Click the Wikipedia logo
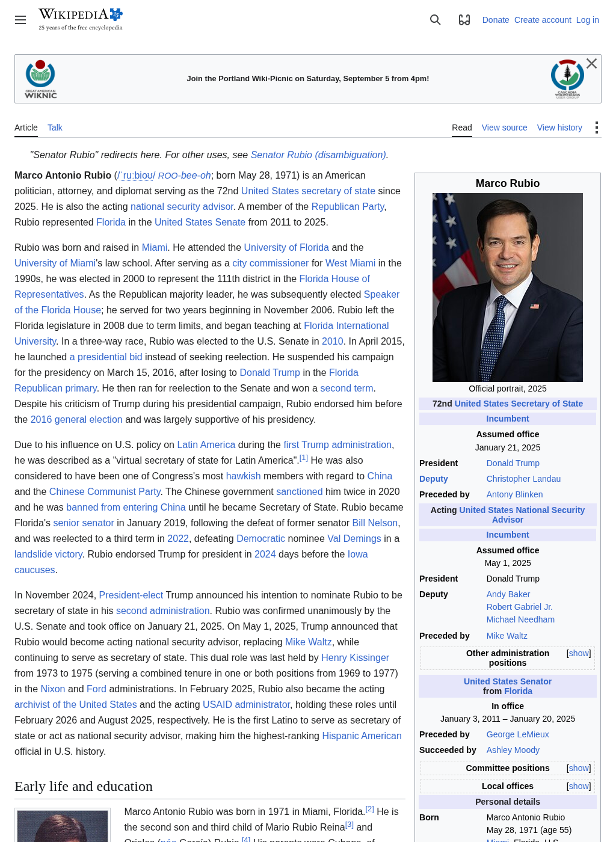The height and width of the screenshot is (842, 616). coord(81,19)
